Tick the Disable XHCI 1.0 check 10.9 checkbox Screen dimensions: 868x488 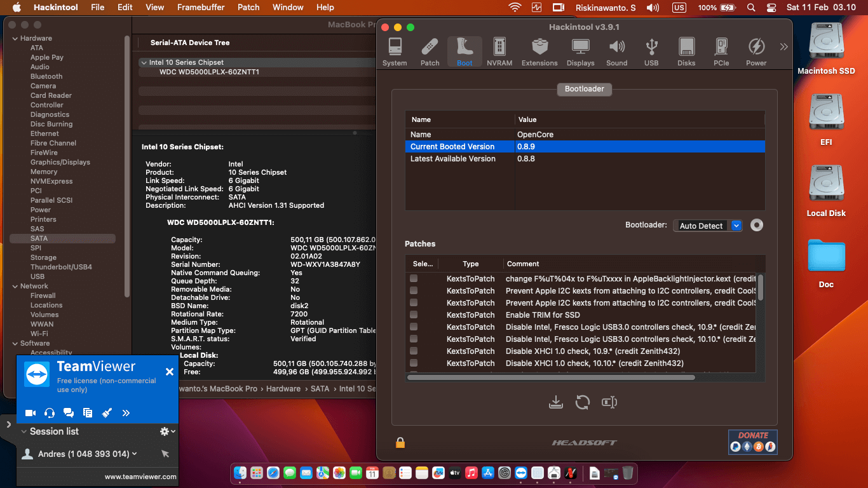(414, 351)
